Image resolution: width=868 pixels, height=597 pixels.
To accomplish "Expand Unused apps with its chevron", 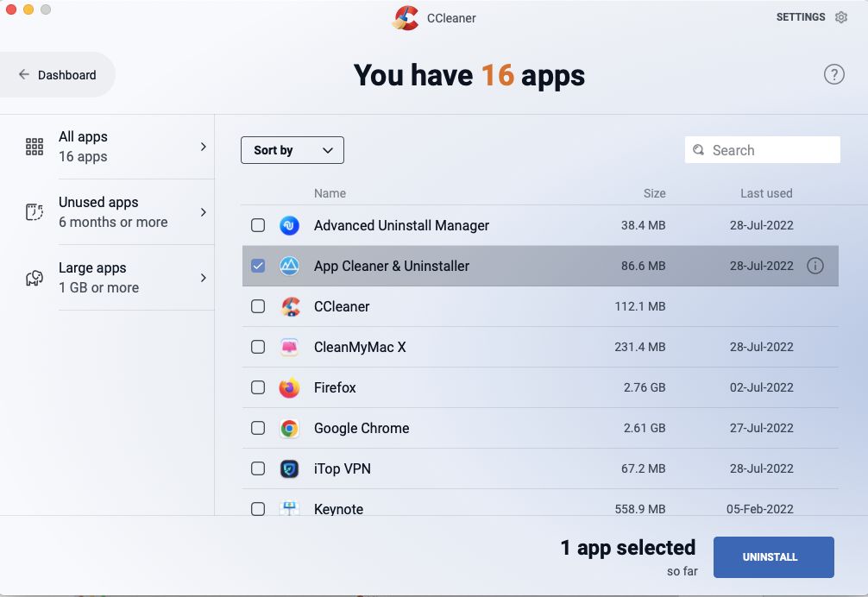I will pos(203,212).
